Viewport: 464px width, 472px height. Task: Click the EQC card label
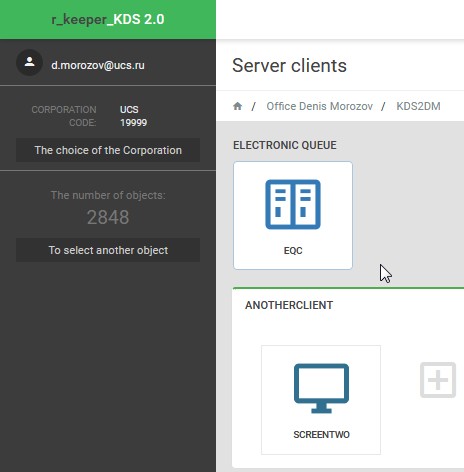(293, 251)
